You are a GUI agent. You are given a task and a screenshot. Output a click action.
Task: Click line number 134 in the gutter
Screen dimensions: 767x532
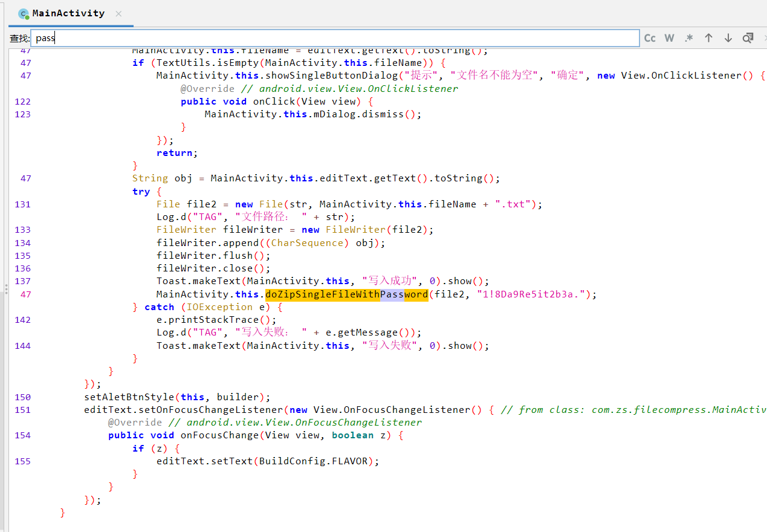22,243
